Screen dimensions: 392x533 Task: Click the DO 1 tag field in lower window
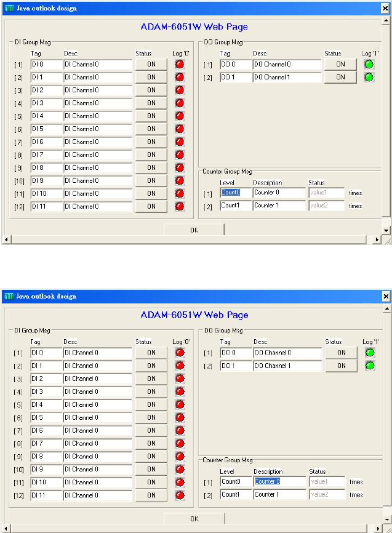click(236, 366)
